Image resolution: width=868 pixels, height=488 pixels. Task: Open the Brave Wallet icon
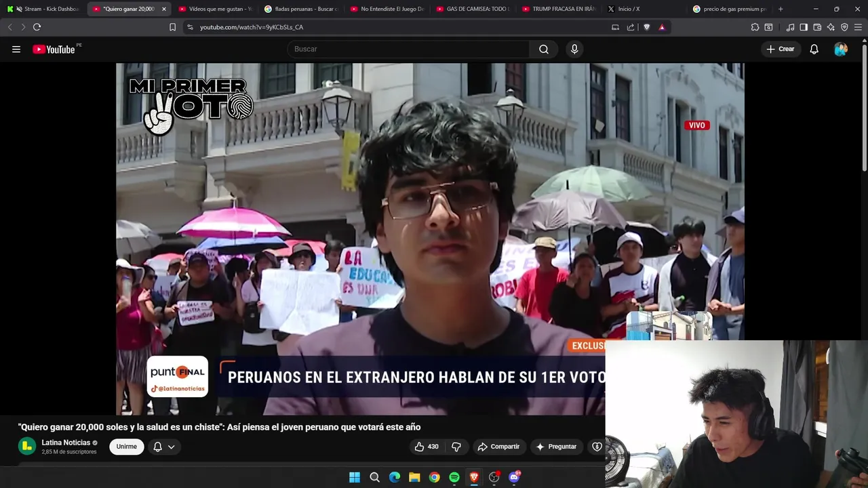pos(817,27)
